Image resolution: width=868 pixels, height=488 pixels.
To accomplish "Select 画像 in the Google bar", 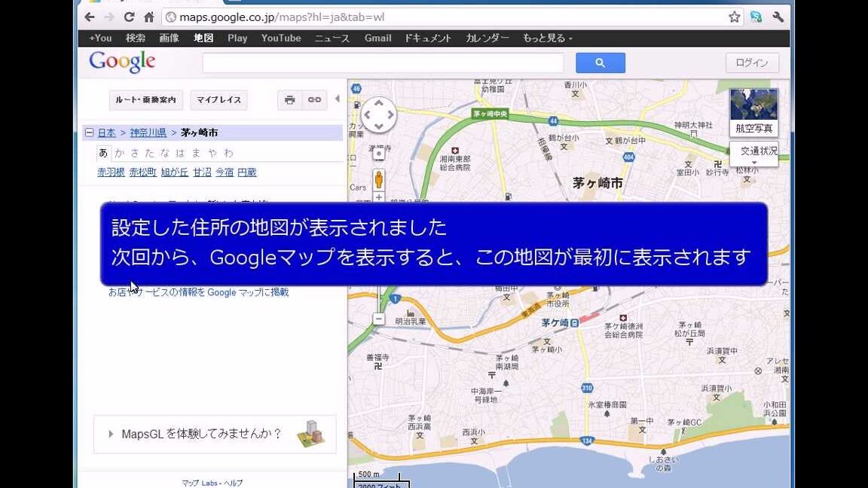I will click(169, 38).
